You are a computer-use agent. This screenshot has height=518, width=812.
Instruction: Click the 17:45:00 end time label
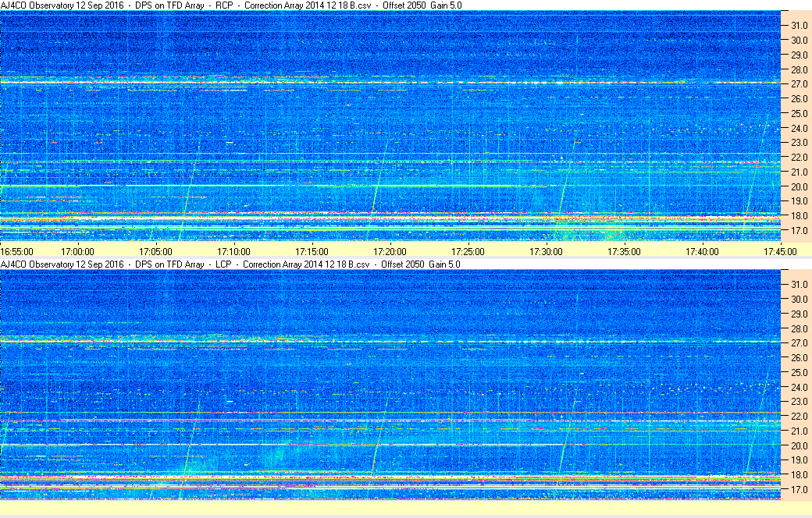780,251
